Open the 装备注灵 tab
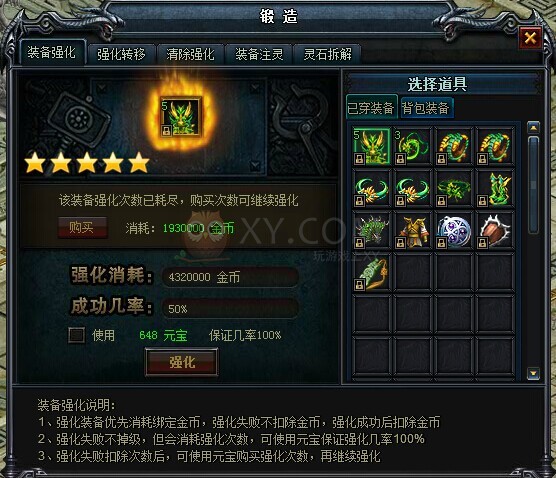 (x=259, y=54)
